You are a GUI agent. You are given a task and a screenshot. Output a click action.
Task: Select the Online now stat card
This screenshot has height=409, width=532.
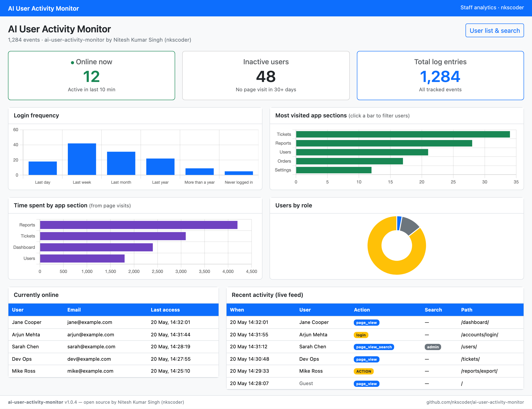tap(92, 76)
